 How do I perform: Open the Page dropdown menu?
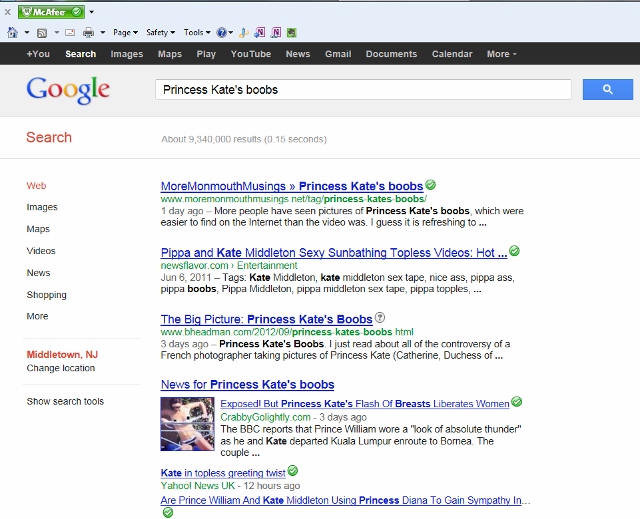[x=125, y=32]
